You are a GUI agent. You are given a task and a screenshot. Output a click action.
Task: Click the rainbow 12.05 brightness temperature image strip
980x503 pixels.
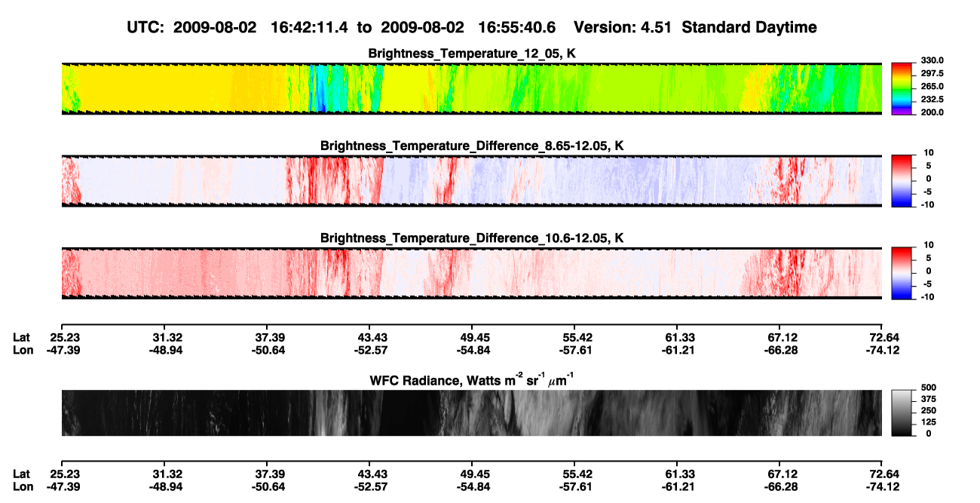(x=472, y=88)
